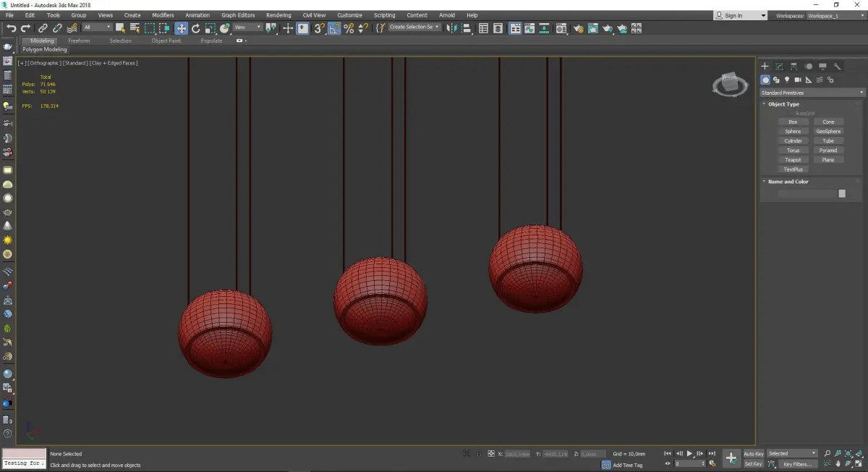Open the Animation menu
This screenshot has width=868, height=472.
[x=197, y=15]
